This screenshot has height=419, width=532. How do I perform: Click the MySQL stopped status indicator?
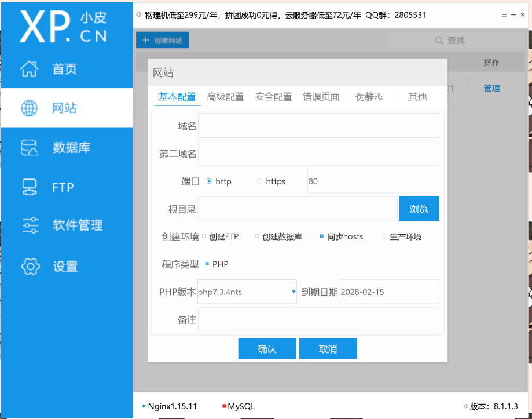[x=224, y=406]
